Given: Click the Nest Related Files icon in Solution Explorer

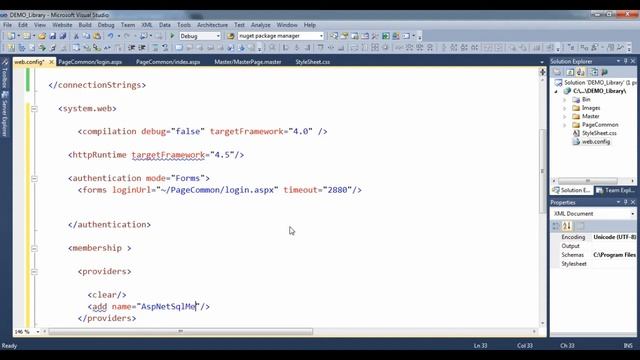Looking at the screenshot, I should [x=580, y=72].
